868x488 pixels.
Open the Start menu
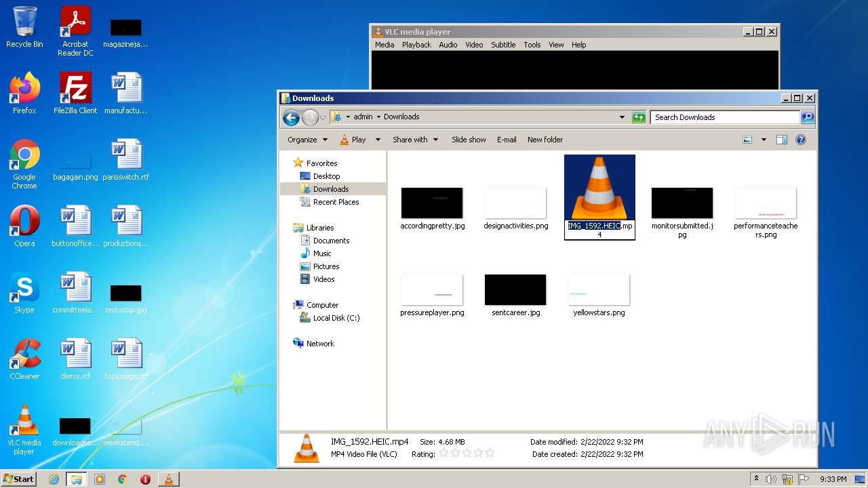click(18, 479)
